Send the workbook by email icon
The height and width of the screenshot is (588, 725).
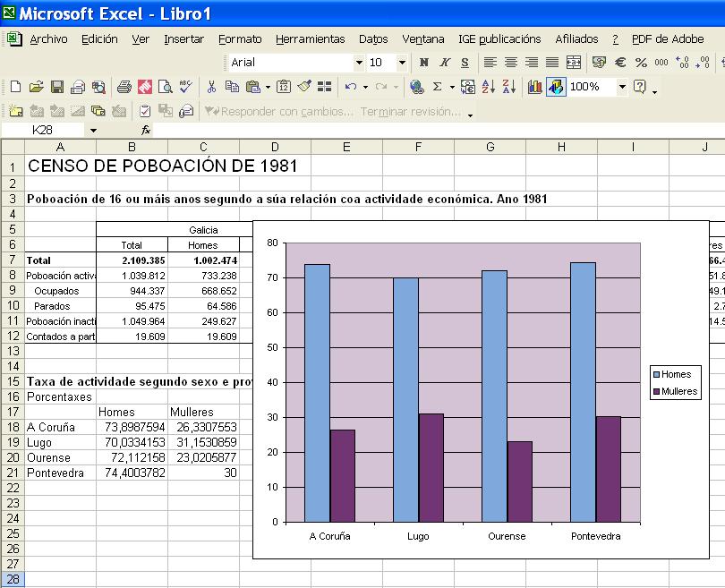78,87
